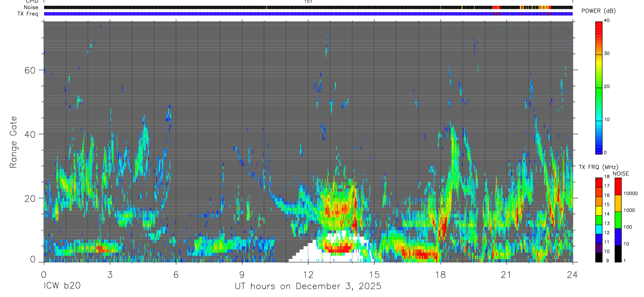
Task: Click the CPID value 151
Action: pos(308,2)
